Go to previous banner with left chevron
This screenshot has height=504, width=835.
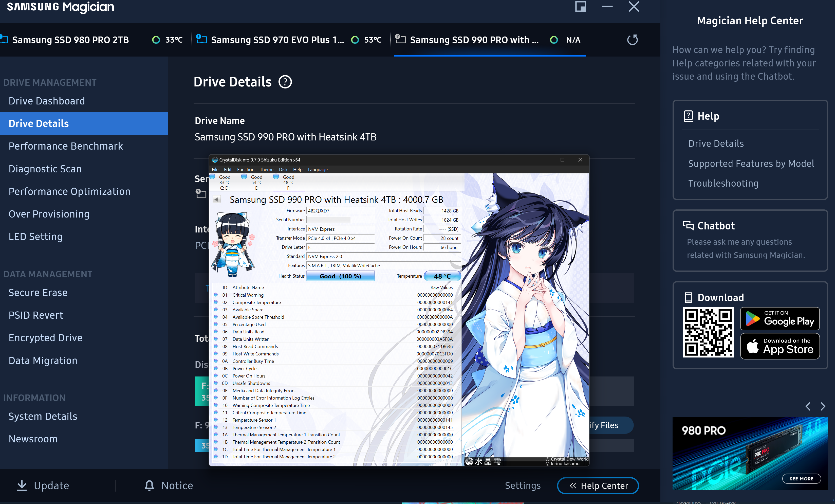[x=808, y=406]
